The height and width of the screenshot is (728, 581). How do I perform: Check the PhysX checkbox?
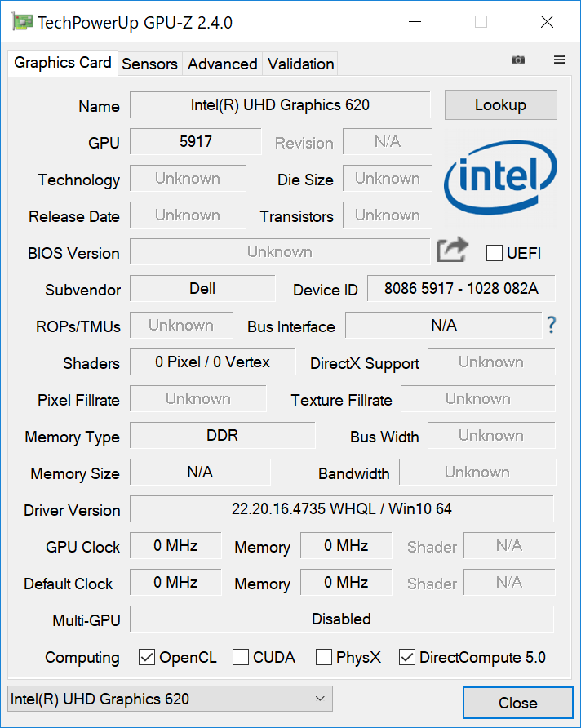coord(324,656)
